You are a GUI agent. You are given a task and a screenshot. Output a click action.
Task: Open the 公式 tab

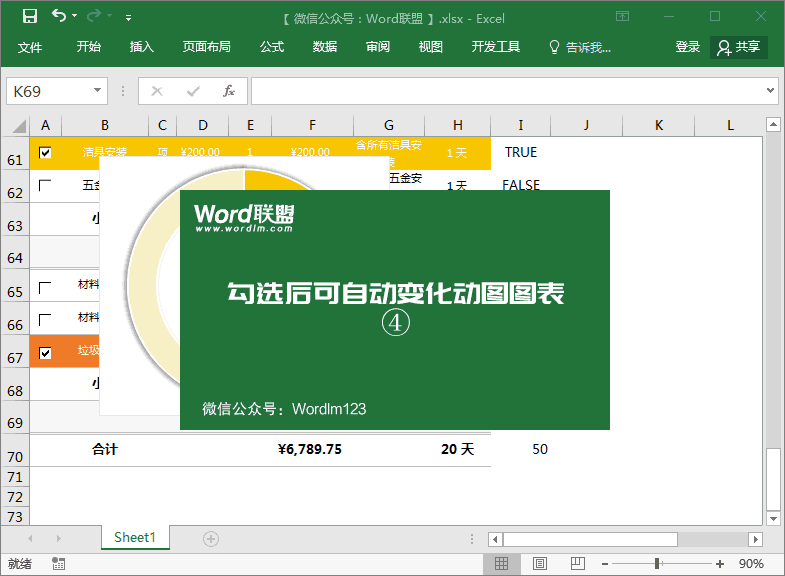coord(272,47)
